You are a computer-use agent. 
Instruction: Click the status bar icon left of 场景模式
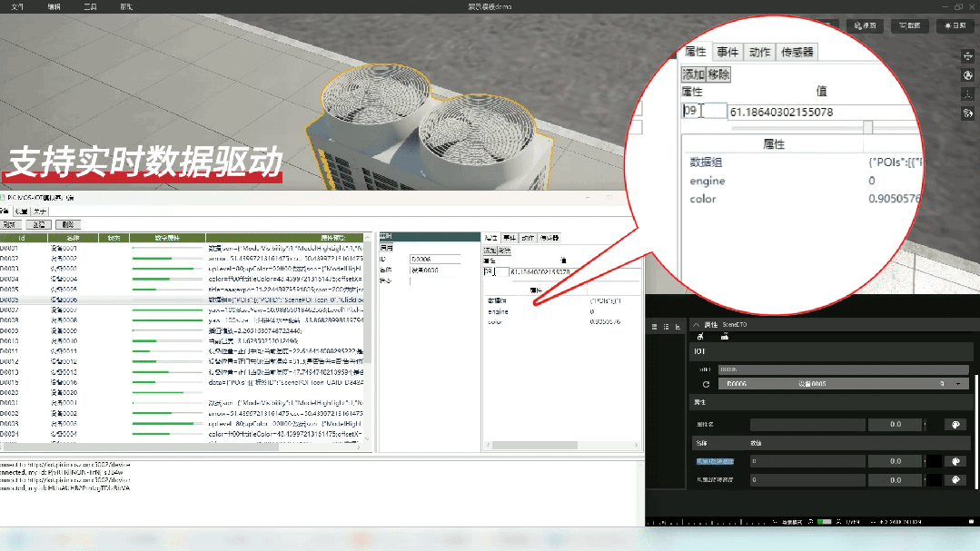pyautogui.click(x=775, y=522)
